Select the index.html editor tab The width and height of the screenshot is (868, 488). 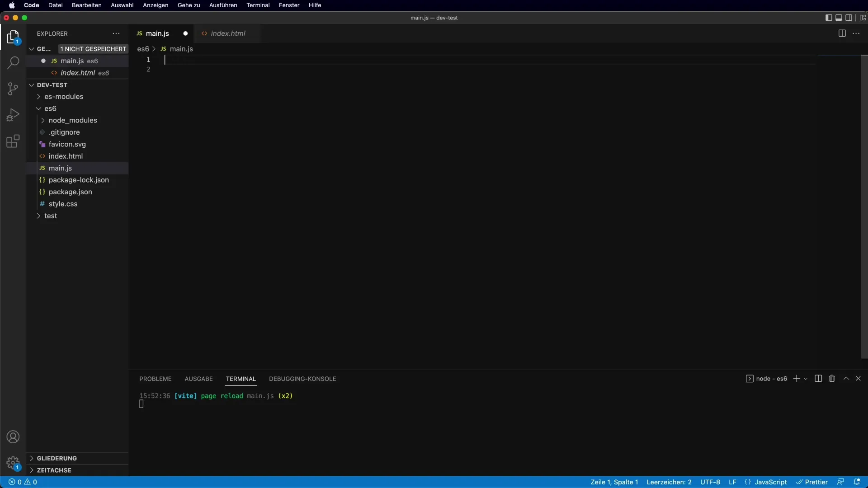coord(228,33)
